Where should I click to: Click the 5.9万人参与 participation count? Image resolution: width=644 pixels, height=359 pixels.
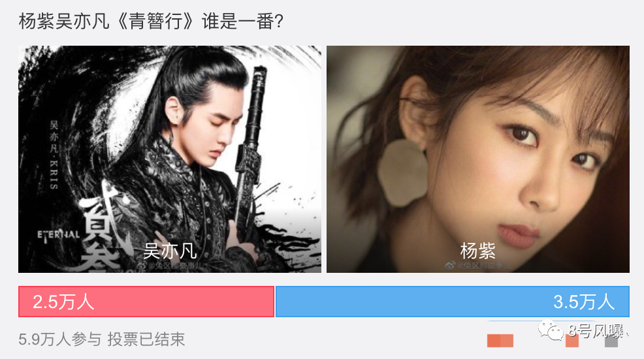(60, 339)
